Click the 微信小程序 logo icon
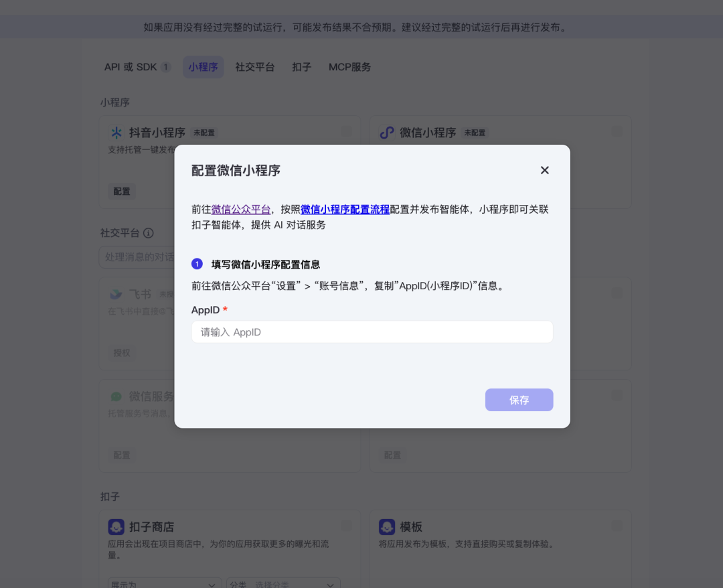The height and width of the screenshot is (588, 723). point(387,133)
